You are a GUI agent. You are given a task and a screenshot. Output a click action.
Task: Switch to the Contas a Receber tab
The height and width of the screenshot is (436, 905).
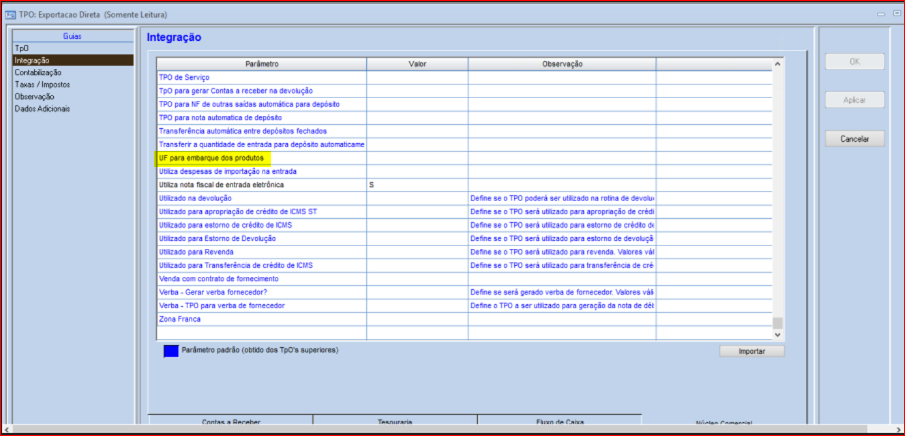pos(231,423)
